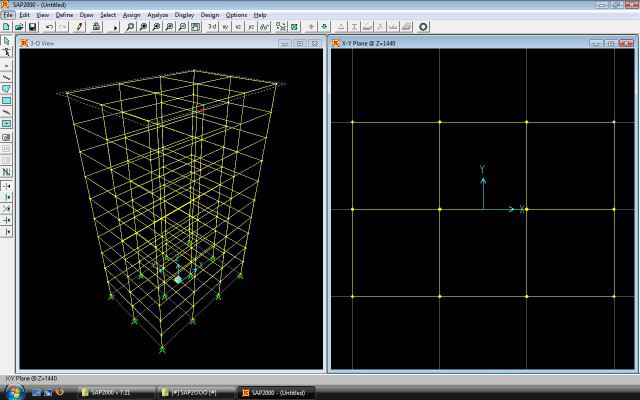Click the Undo arrow icon
The image size is (640, 400).
pos(49,27)
